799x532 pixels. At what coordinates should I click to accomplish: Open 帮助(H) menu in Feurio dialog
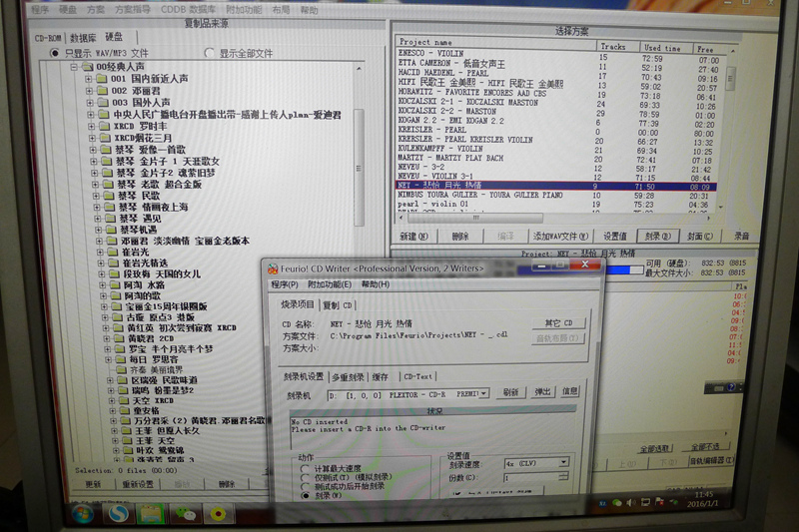[x=376, y=284]
